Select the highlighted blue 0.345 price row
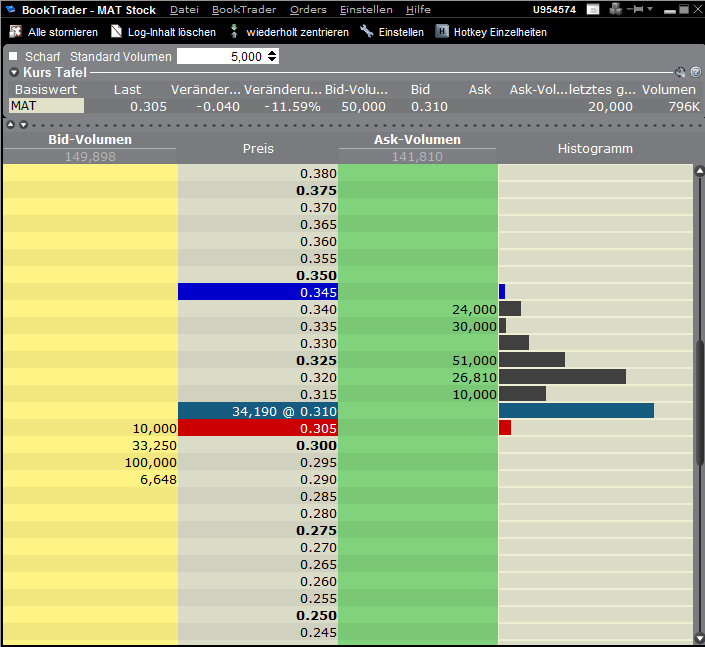 258,292
